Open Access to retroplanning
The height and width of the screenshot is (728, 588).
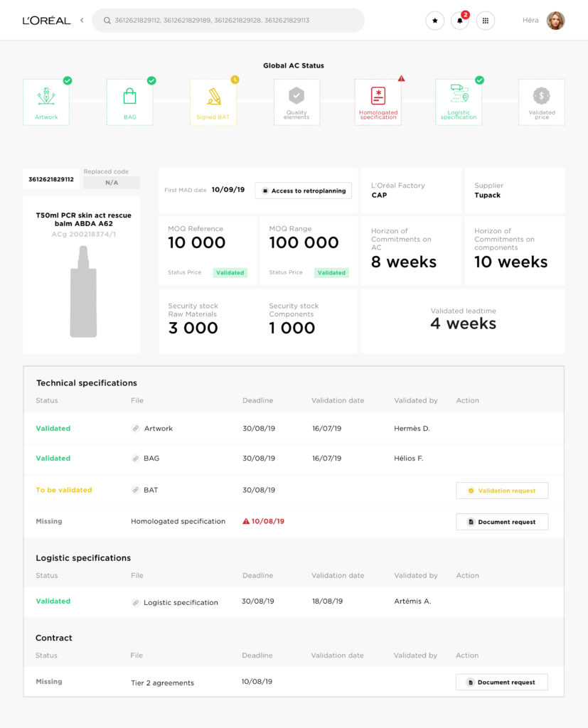304,191
